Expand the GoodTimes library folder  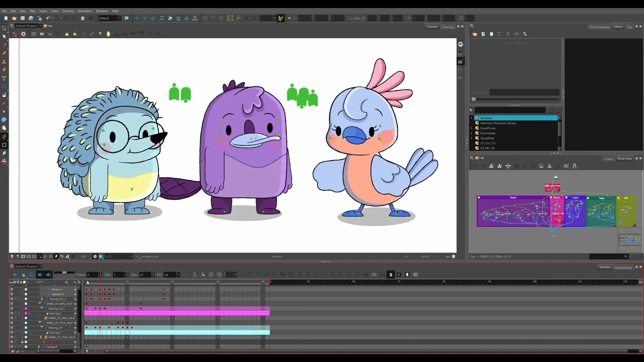(x=472, y=128)
